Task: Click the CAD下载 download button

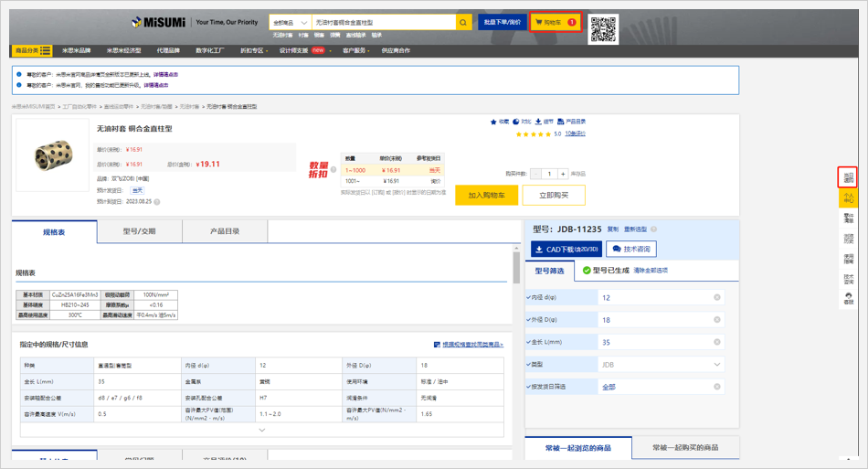Action: coord(566,249)
